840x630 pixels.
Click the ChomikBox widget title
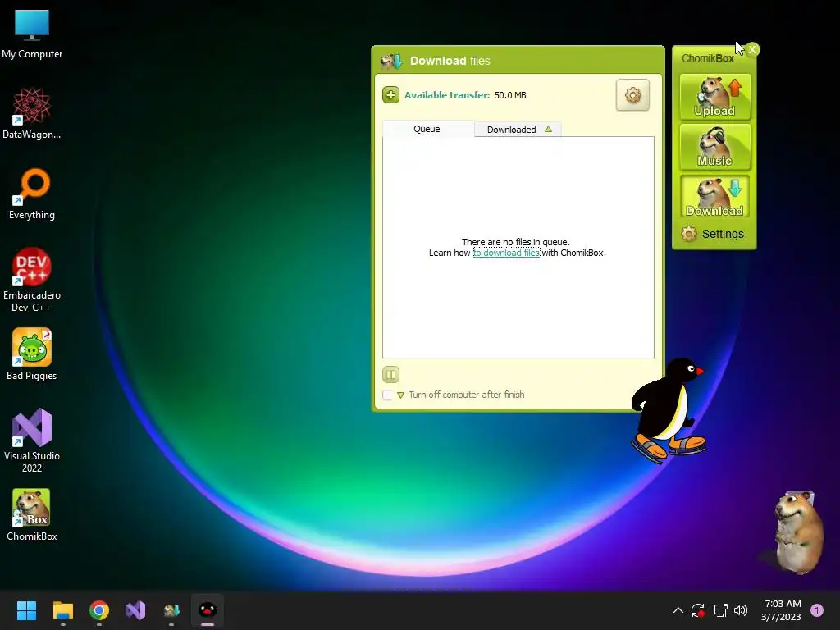coord(708,58)
